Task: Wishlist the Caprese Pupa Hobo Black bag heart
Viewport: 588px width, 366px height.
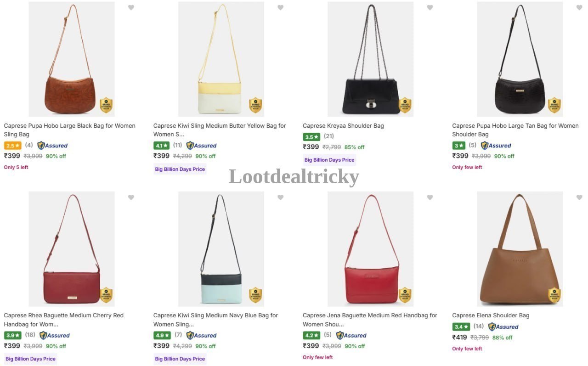Action: pyautogui.click(x=131, y=7)
